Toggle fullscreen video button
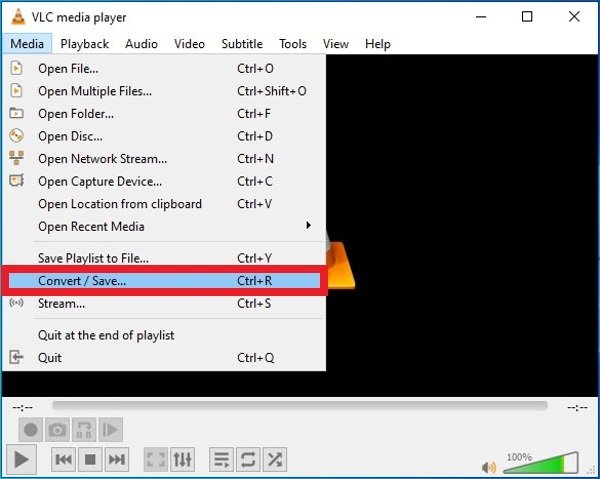This screenshot has width=600, height=479. click(156, 459)
